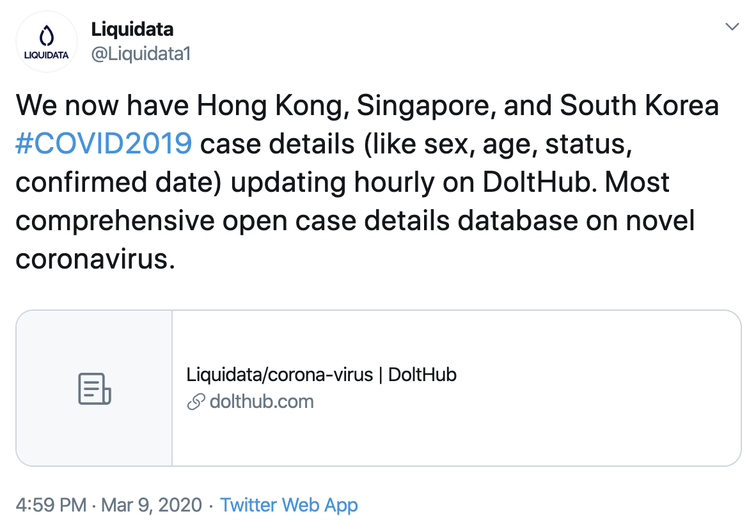Viewport: 756px width, 532px height.
Task: Open the dolthub.com link
Action: 261,402
